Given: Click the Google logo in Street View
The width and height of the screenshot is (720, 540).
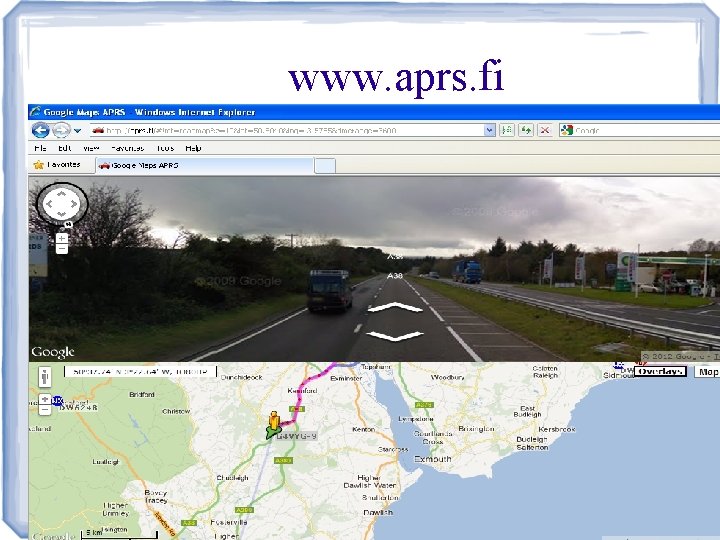Looking at the screenshot, I should tap(53, 352).
